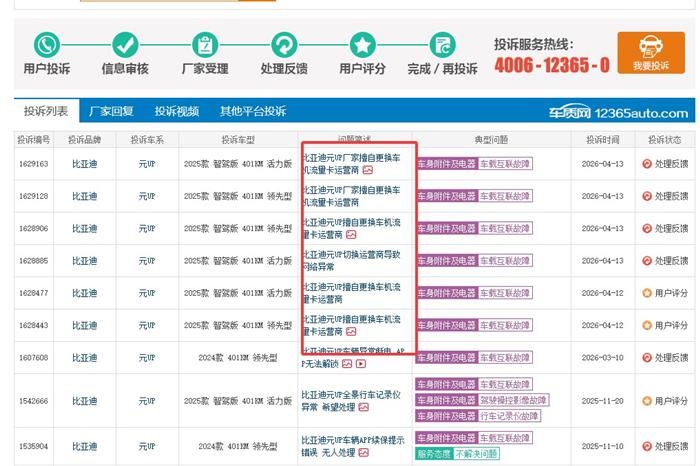This screenshot has width=700, height=466.
Task: Click the 典型问题 column header
Action: tap(491, 140)
